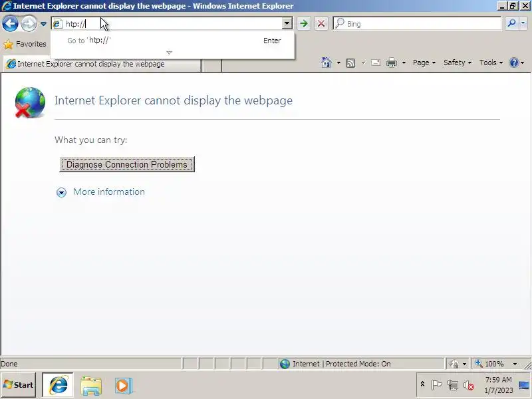532x399 pixels.
Task: Open the Tools menu
Action: click(491, 63)
